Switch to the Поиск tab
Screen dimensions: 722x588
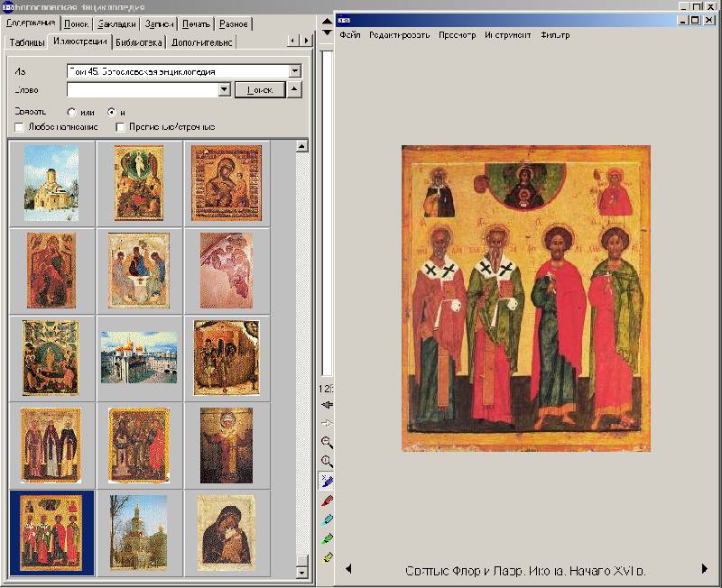[x=77, y=24]
